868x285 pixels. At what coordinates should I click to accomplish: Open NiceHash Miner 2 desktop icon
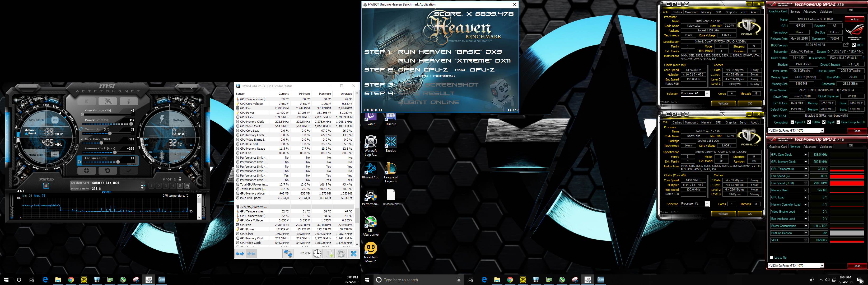point(371,252)
